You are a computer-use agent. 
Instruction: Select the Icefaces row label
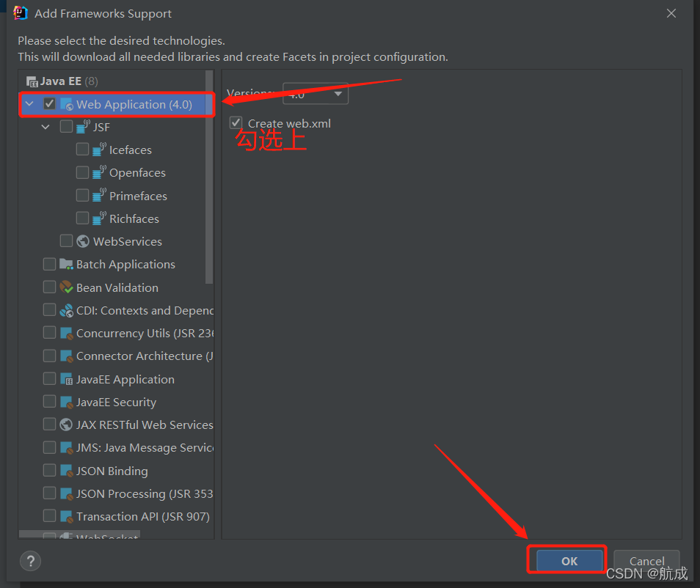coord(131,150)
